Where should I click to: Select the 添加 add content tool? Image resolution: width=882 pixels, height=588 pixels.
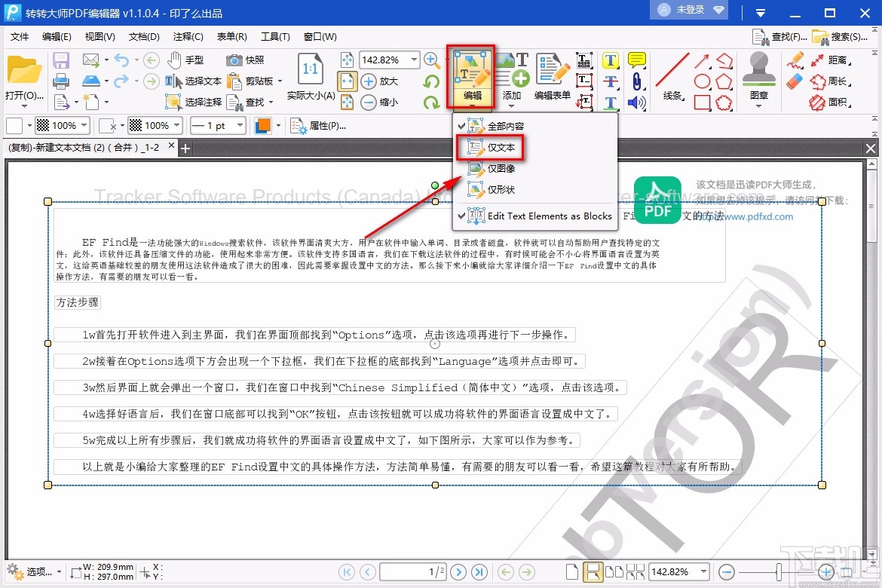(x=512, y=75)
